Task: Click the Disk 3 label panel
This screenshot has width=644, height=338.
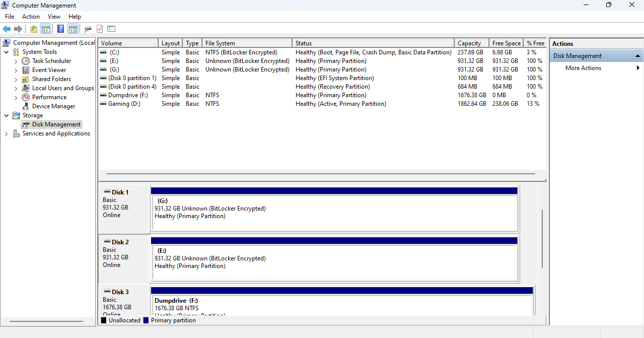Action: [x=124, y=300]
